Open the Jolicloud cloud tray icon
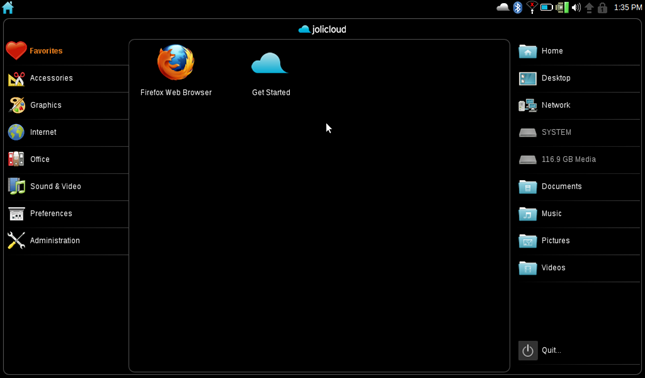Screen dimensions: 645x378 [503, 7]
